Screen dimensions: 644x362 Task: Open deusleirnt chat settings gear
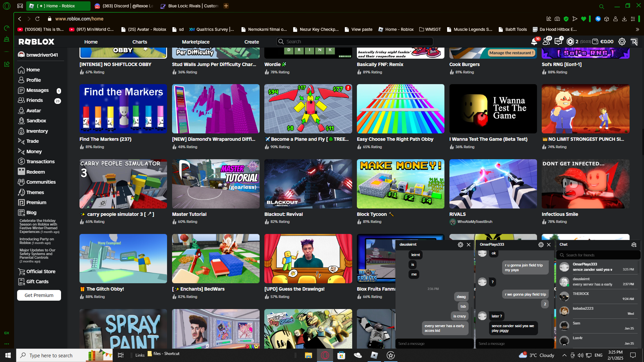[460, 245]
